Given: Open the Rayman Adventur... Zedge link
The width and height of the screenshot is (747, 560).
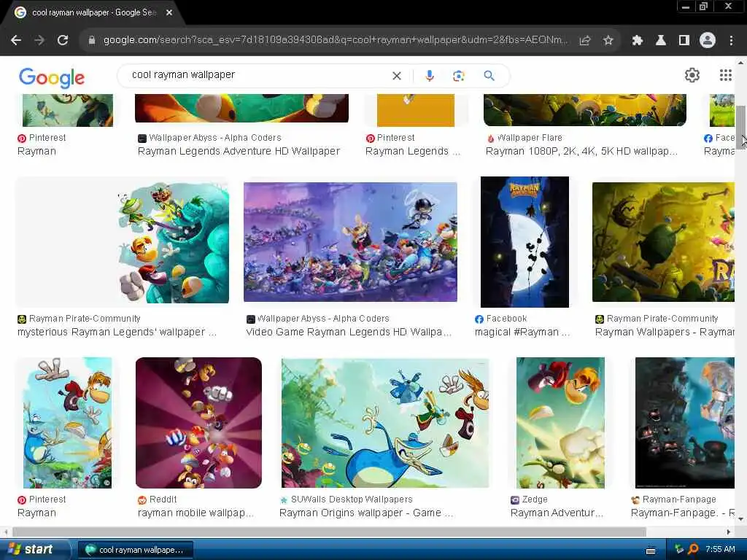Looking at the screenshot, I should [557, 513].
